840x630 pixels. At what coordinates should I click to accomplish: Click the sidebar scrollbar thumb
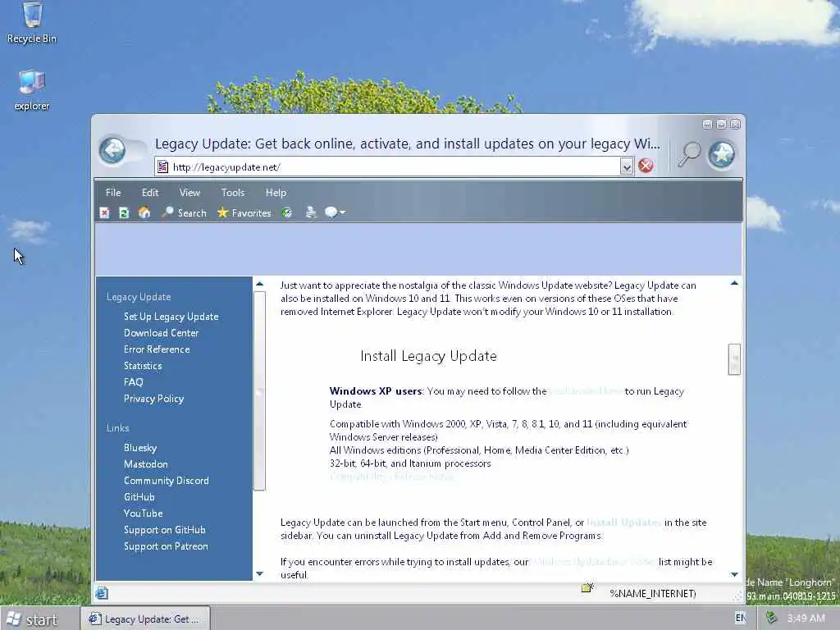click(260, 390)
